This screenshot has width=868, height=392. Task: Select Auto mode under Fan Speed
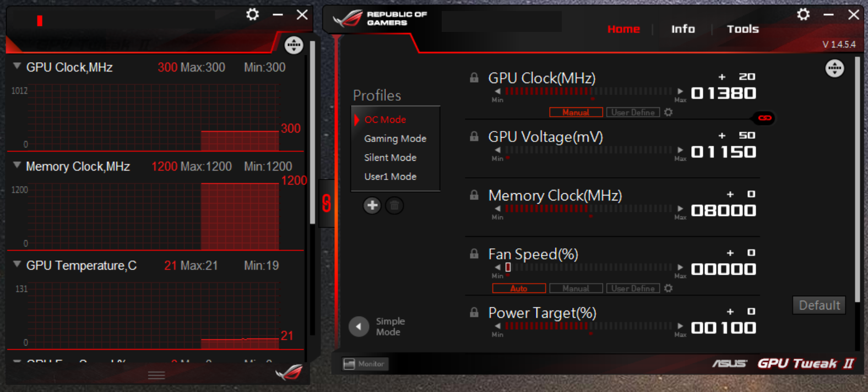tap(519, 288)
